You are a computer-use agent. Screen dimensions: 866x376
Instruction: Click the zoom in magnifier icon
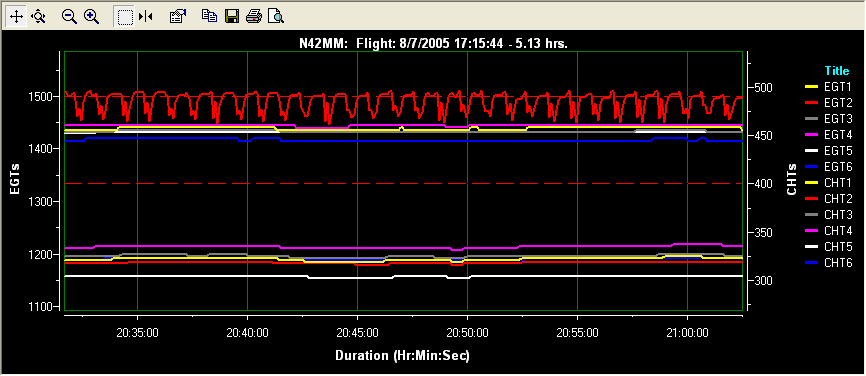pyautogui.click(x=91, y=17)
